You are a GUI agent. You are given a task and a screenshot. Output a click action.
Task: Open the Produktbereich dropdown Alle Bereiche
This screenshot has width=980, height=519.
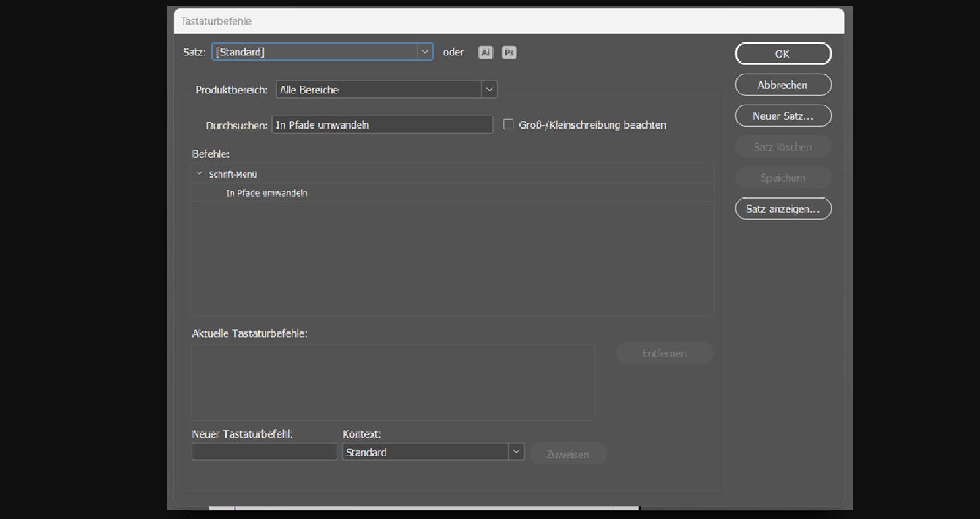pyautogui.click(x=386, y=89)
